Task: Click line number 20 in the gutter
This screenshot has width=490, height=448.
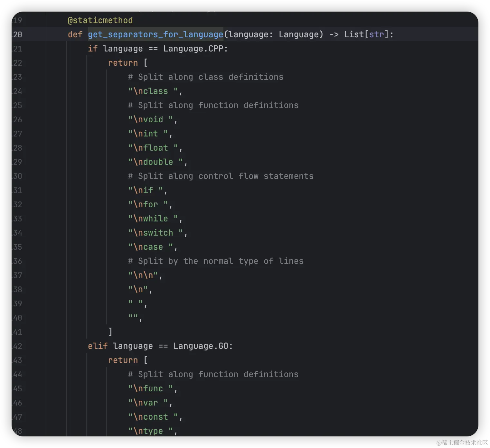Action: 17,34
